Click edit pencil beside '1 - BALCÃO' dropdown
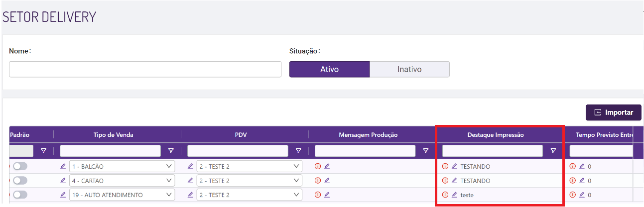Screen dimensions: 644x207 [x=63, y=166]
